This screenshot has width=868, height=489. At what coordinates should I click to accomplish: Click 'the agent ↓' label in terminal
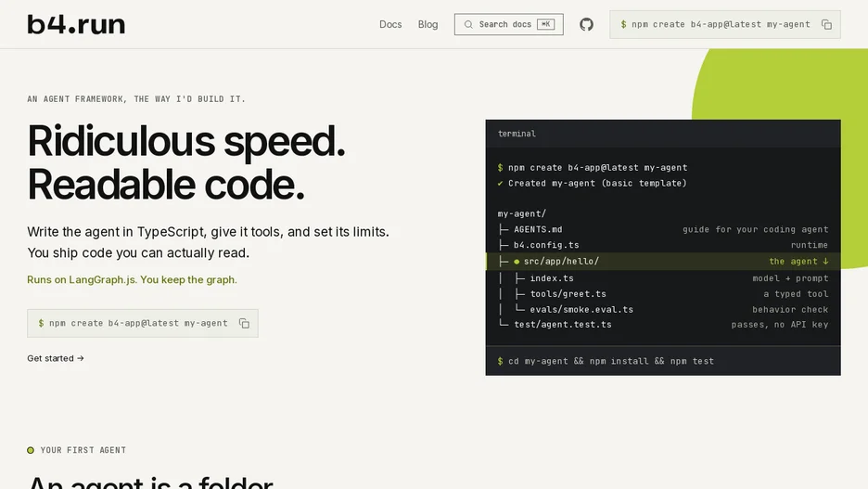(x=798, y=262)
